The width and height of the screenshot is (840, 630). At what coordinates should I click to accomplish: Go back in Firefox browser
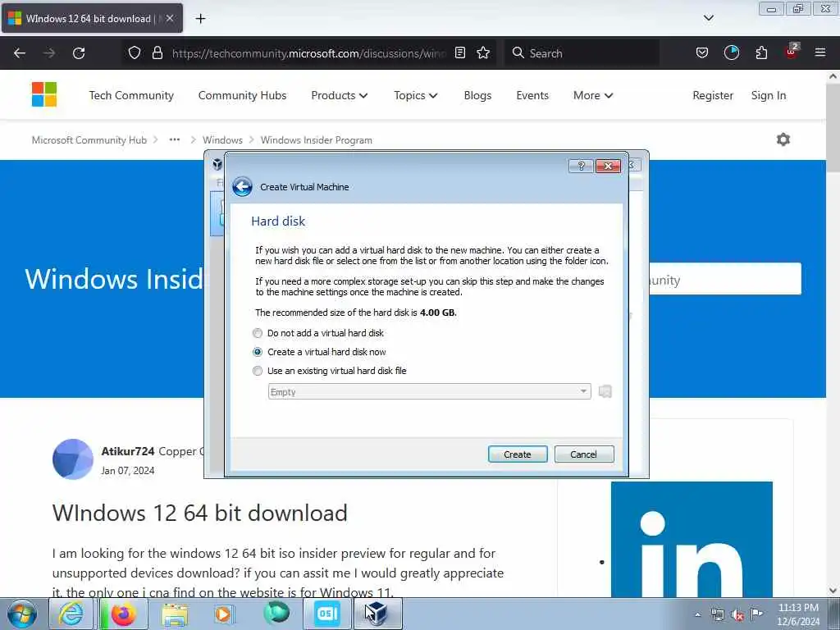[20, 53]
